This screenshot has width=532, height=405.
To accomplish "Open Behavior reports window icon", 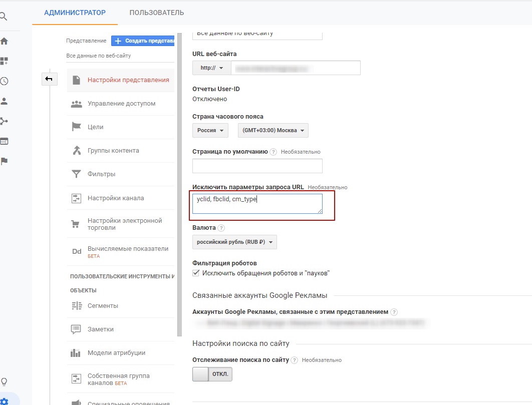I will point(4,141).
